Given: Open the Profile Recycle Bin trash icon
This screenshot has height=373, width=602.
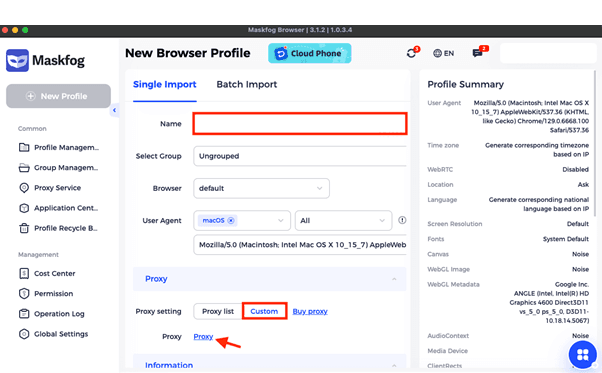Looking at the screenshot, I should pyautogui.click(x=24, y=228).
